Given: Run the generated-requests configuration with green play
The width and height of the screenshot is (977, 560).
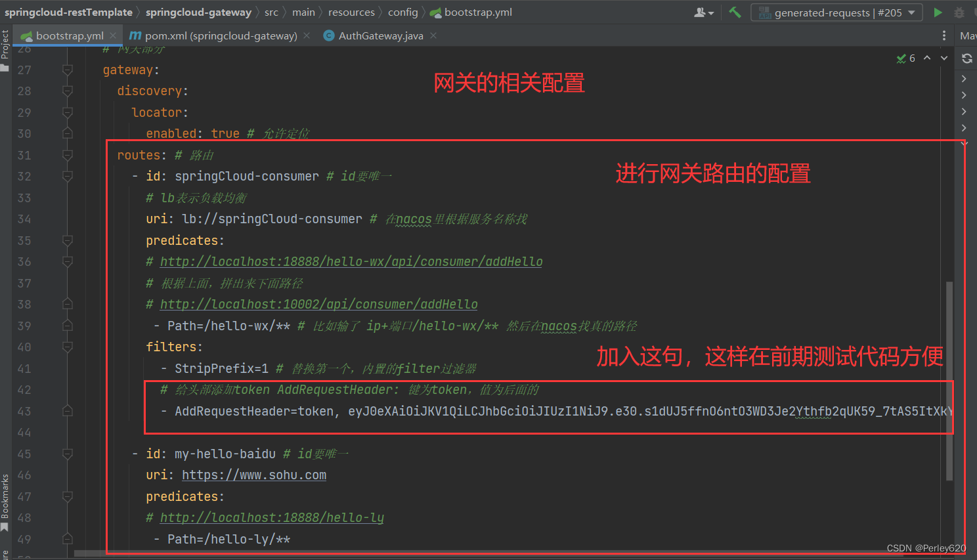Looking at the screenshot, I should 938,12.
